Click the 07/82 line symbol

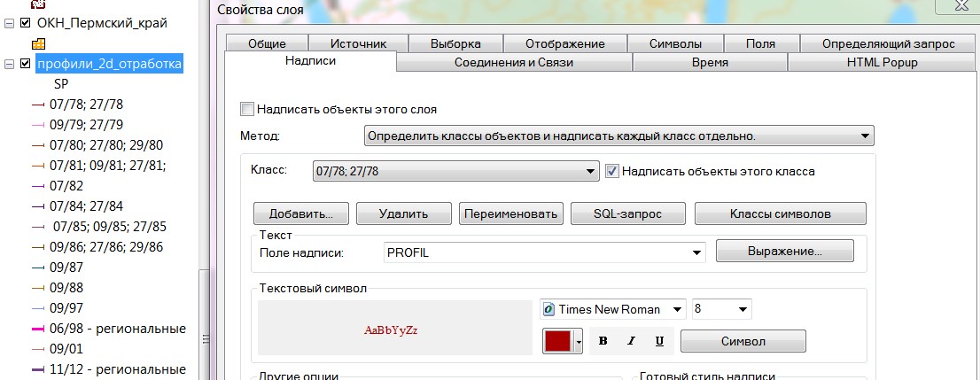pos(38,186)
